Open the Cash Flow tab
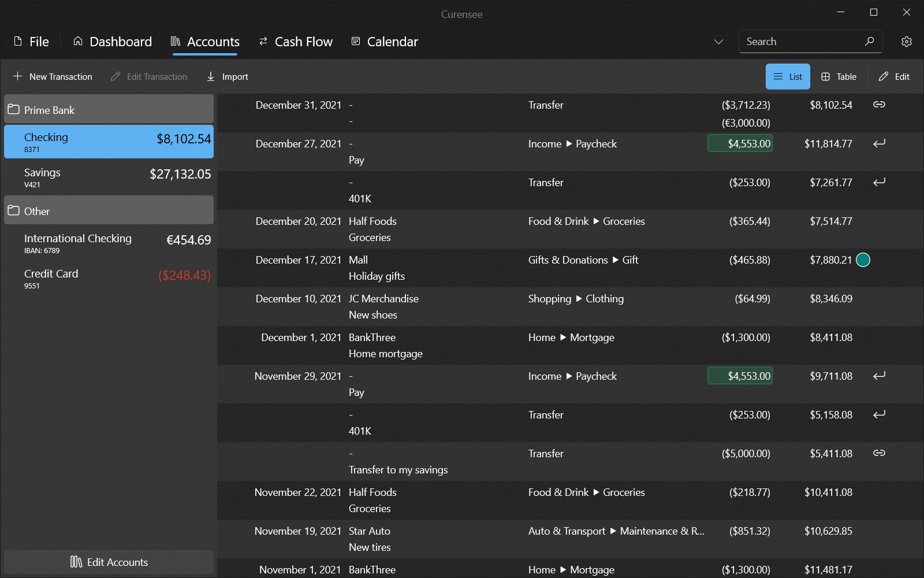 point(295,42)
